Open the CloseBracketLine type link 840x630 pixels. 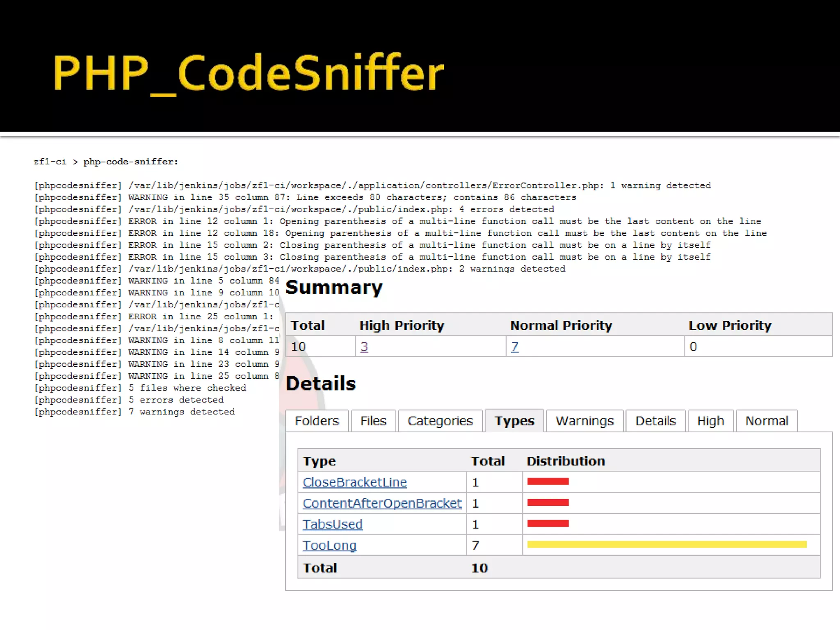click(x=354, y=482)
